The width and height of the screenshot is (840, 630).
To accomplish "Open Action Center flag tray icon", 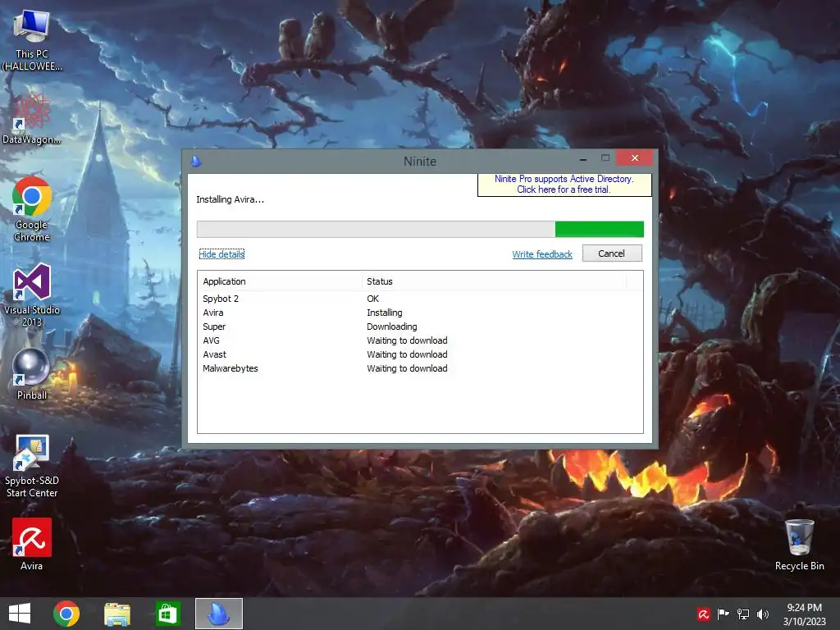I will click(724, 614).
